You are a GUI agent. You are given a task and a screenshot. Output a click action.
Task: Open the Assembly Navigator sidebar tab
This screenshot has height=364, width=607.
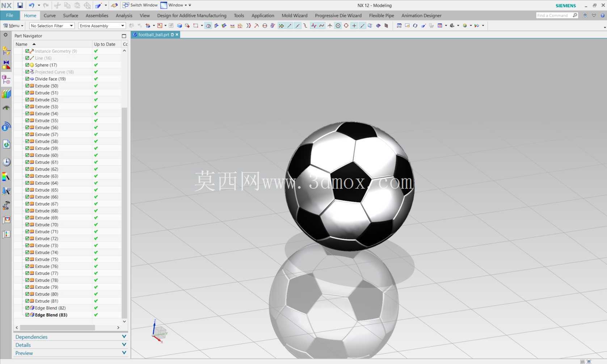[6, 51]
